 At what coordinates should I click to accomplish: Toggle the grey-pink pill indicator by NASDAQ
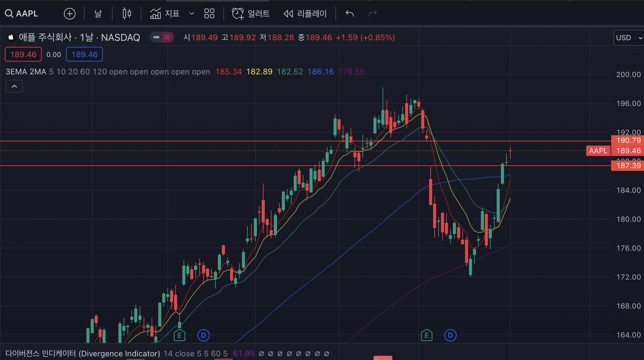tap(162, 37)
